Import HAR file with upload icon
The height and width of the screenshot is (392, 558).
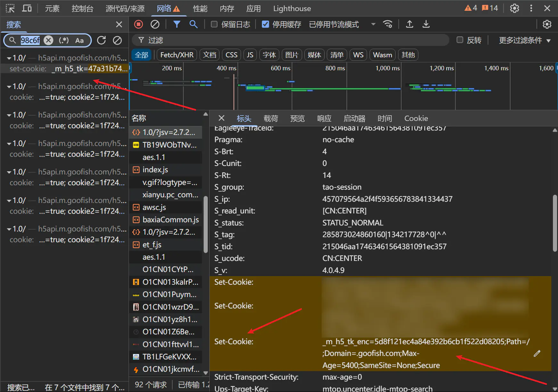[409, 24]
